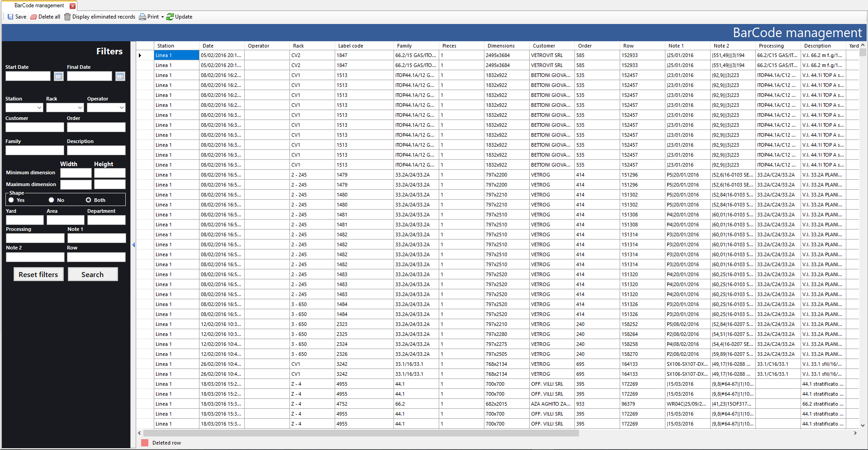The height and width of the screenshot is (450, 868).
Task: Click the Start Date input field
Action: [x=28, y=76]
